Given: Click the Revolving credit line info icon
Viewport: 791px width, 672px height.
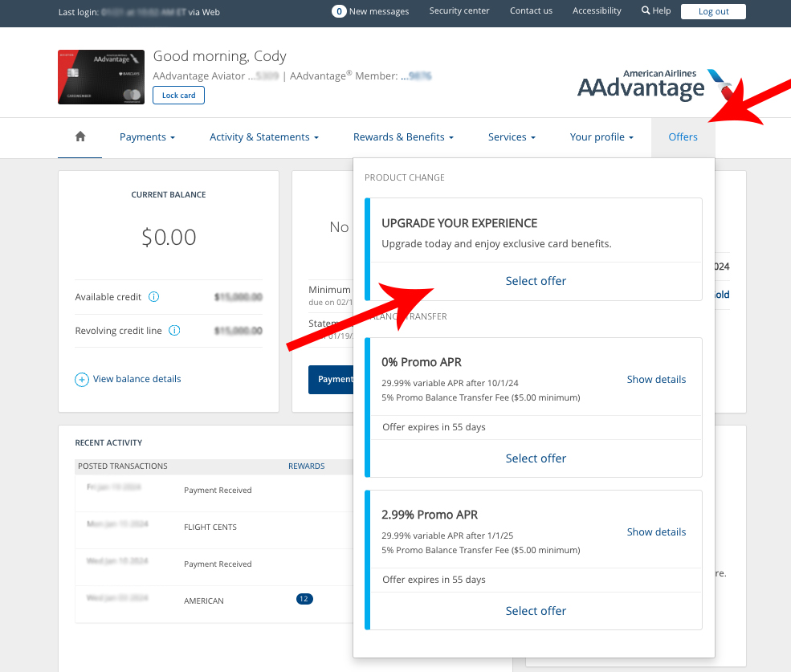Looking at the screenshot, I should coord(174,331).
